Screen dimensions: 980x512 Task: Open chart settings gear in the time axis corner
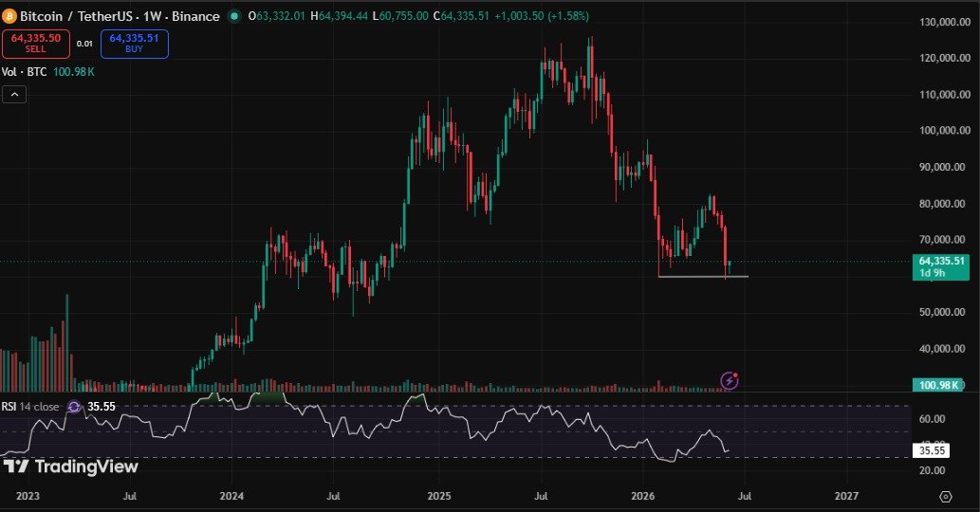click(x=946, y=497)
